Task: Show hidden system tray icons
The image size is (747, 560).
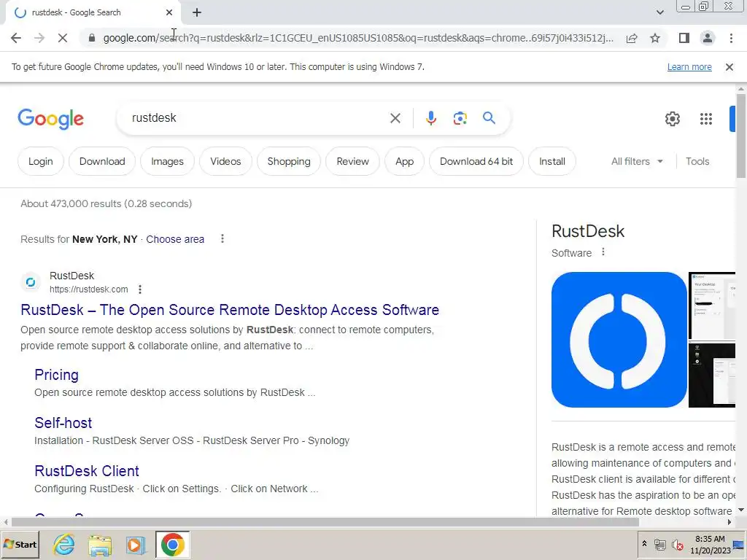Action: tap(644, 543)
